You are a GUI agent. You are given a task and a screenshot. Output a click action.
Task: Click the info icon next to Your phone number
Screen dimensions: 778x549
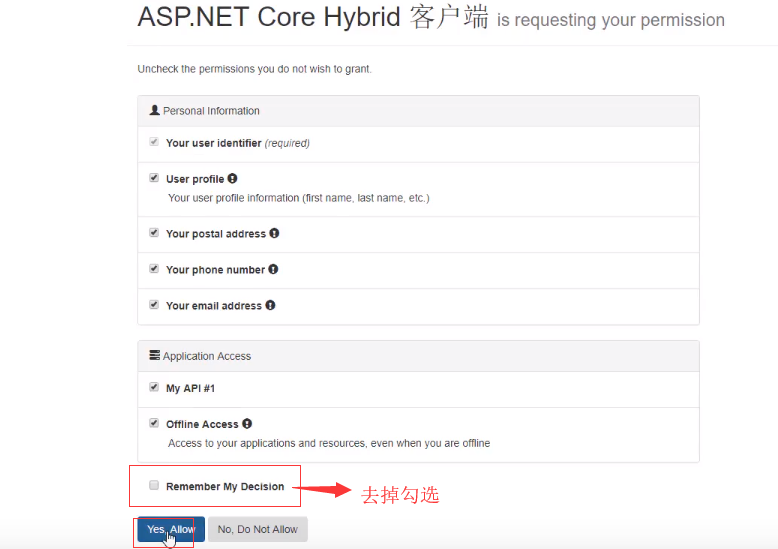[x=273, y=269]
